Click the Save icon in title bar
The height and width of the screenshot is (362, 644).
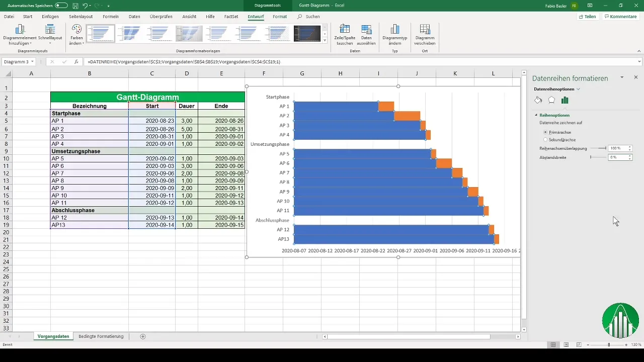coord(75,6)
